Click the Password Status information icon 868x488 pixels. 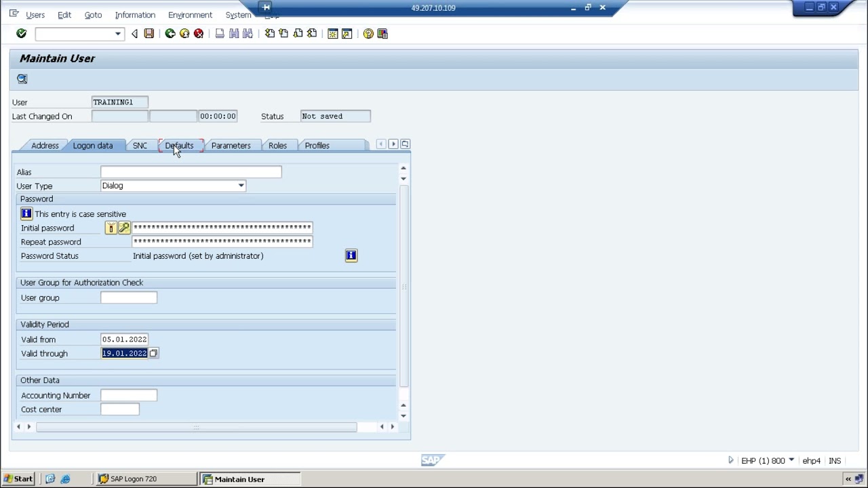click(x=351, y=256)
